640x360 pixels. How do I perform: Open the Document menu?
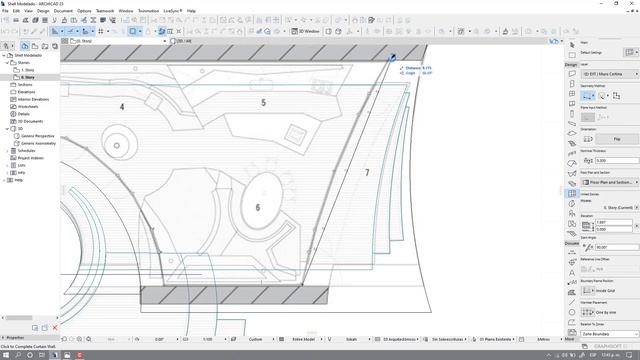tap(63, 11)
